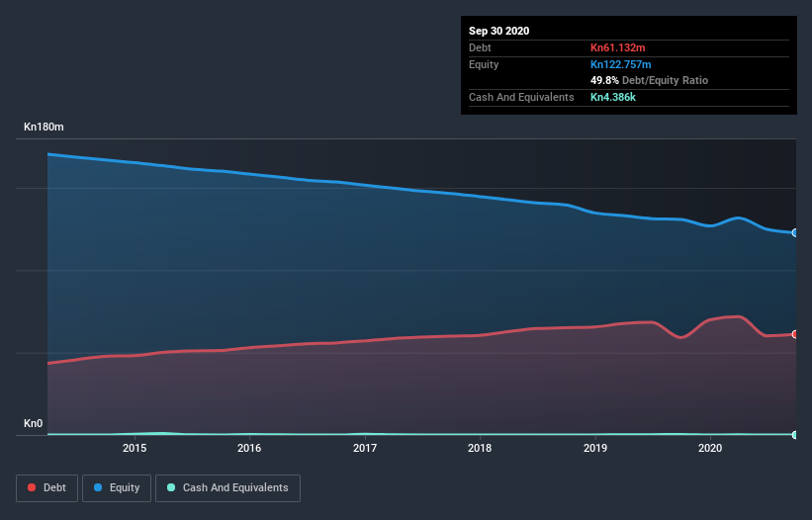Screen dimensions: 812x520
Task: Click the Kn180m y-axis label
Action: tap(44, 127)
